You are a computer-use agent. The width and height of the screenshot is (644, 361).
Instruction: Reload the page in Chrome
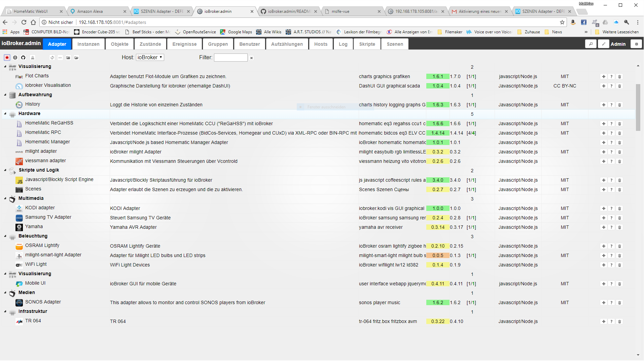(x=24, y=22)
